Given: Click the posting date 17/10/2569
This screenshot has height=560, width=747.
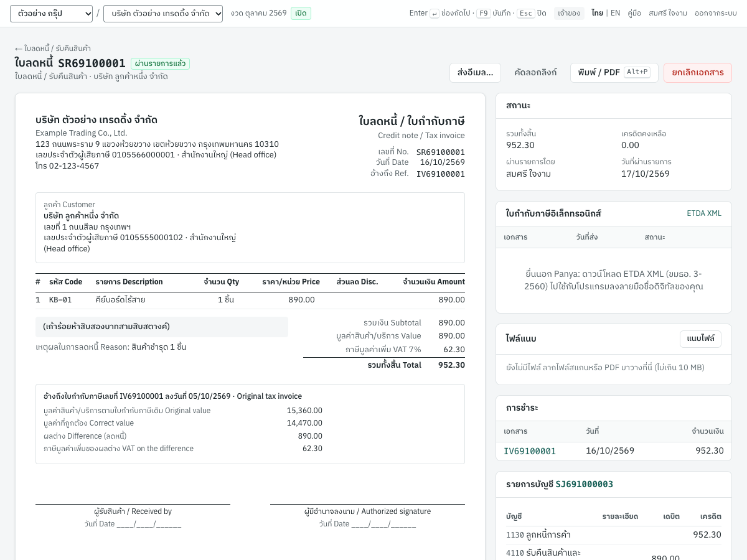Looking at the screenshot, I should (646, 174).
